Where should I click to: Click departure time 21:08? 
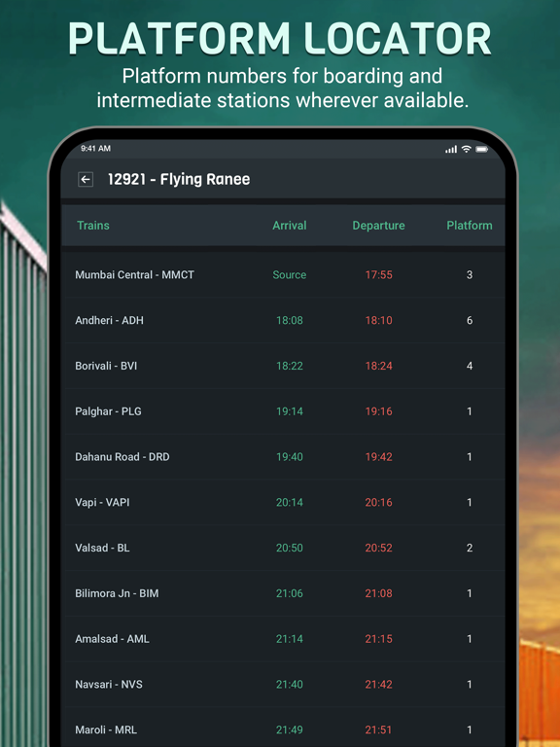(x=378, y=593)
